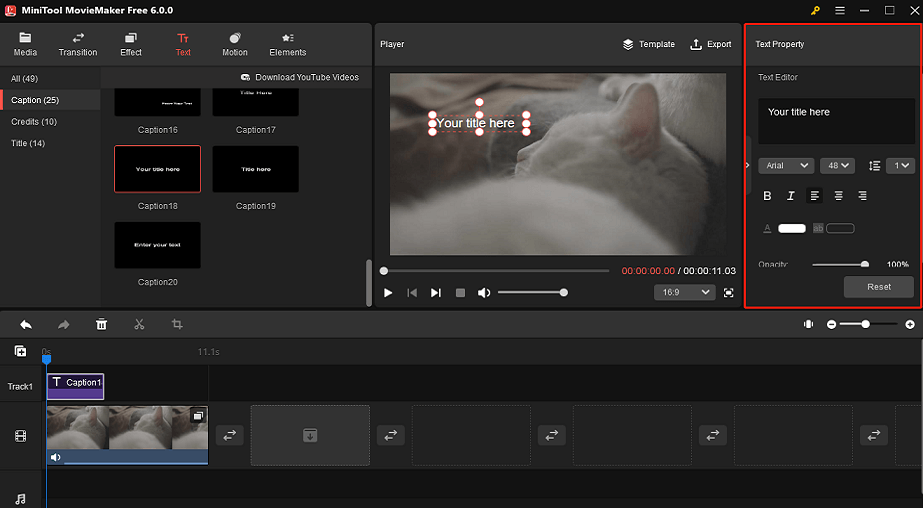923x508 pixels.
Task: Click the Add Track icon
Action: (20, 351)
